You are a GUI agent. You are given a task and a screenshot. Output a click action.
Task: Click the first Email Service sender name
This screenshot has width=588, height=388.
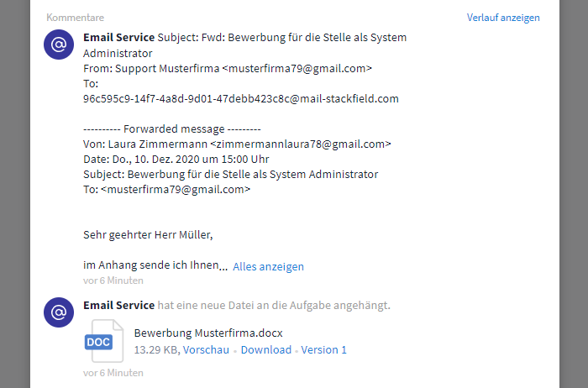[119, 38]
